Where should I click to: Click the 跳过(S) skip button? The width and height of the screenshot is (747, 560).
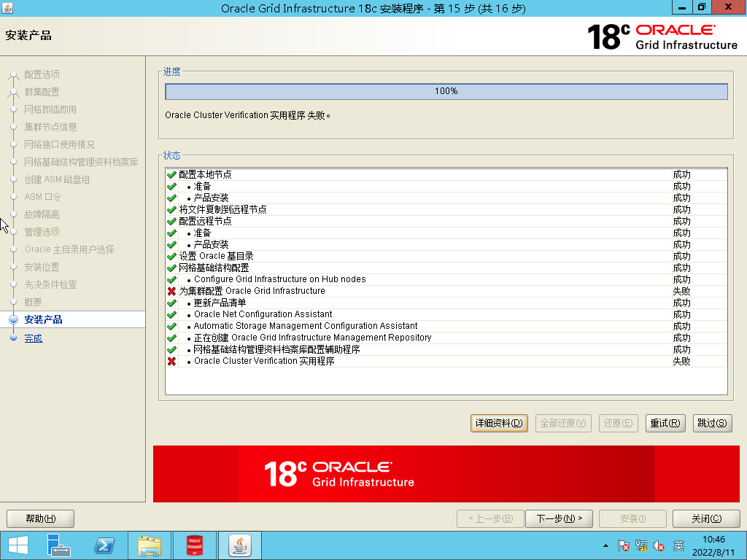tap(712, 423)
